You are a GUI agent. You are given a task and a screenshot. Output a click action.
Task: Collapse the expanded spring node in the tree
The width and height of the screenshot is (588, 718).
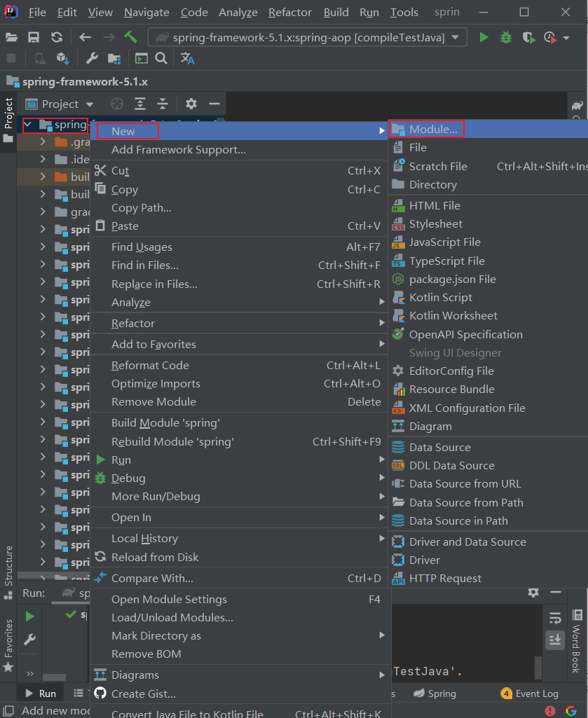click(28, 123)
